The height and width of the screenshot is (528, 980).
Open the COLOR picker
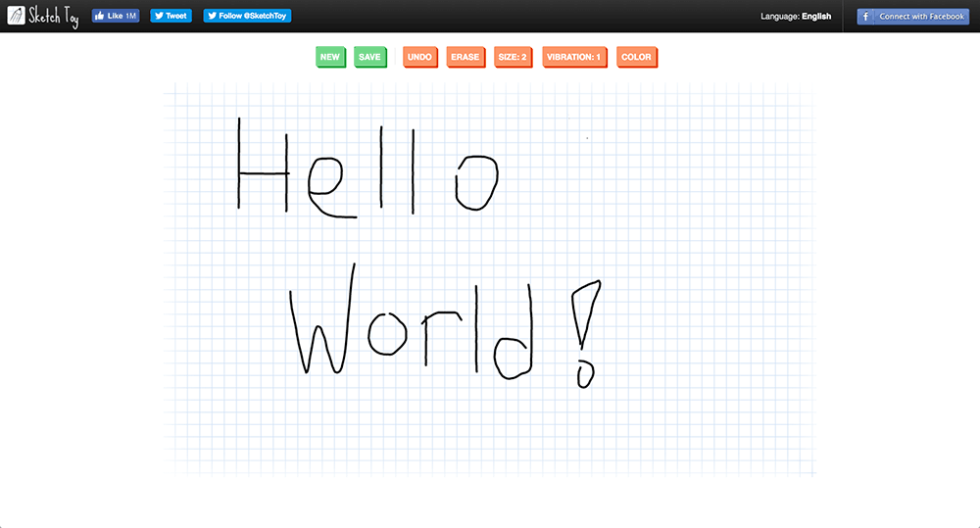tap(636, 57)
